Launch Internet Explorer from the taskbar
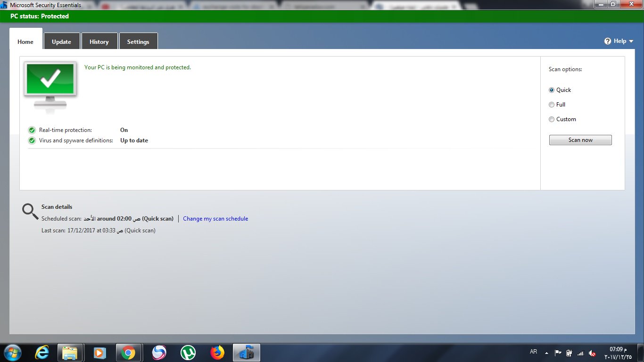 42,353
